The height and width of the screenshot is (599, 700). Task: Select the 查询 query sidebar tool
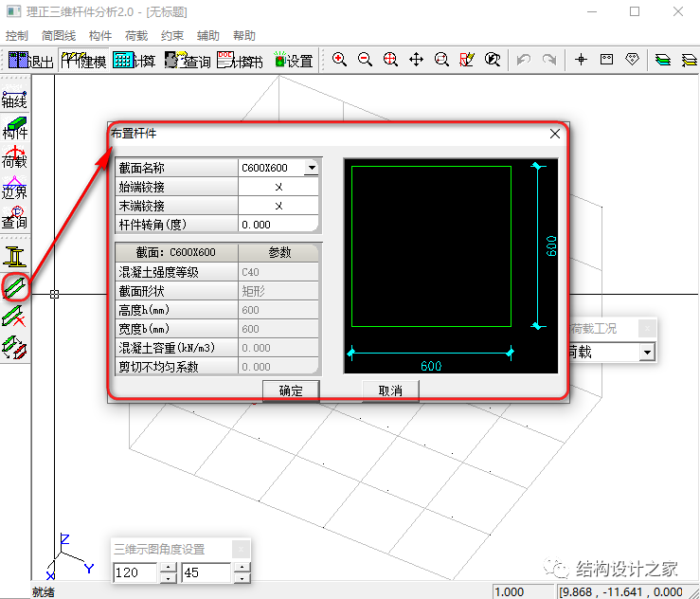15,218
